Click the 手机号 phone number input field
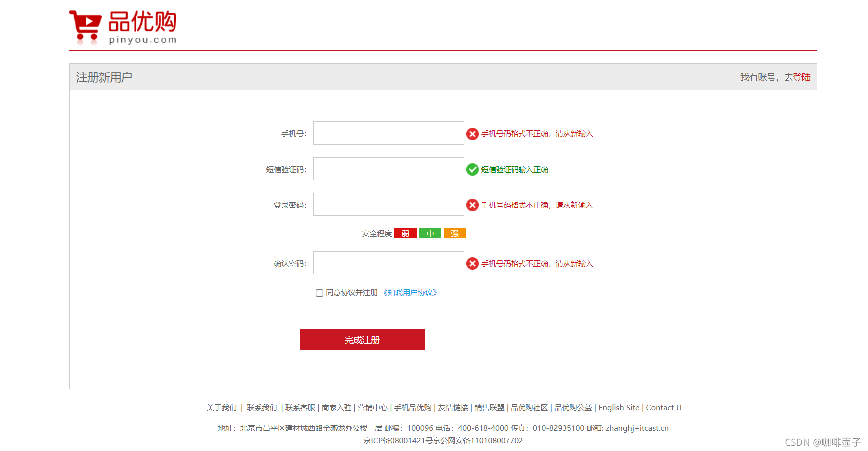868x451 pixels. [388, 133]
